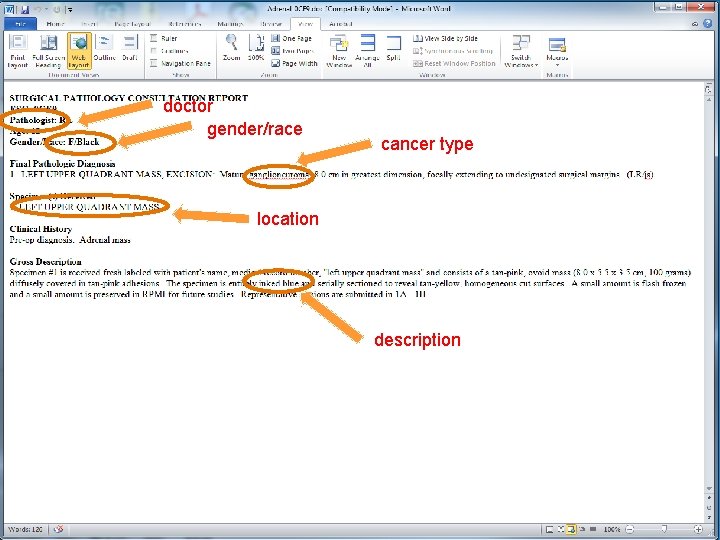Image resolution: width=720 pixels, height=540 pixels.
Task: Open Word Help question mark
Action: pyautogui.click(x=708, y=23)
